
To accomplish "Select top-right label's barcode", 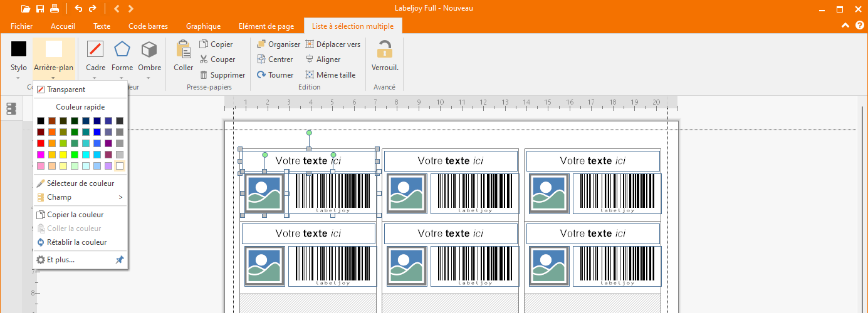I will (x=617, y=193).
